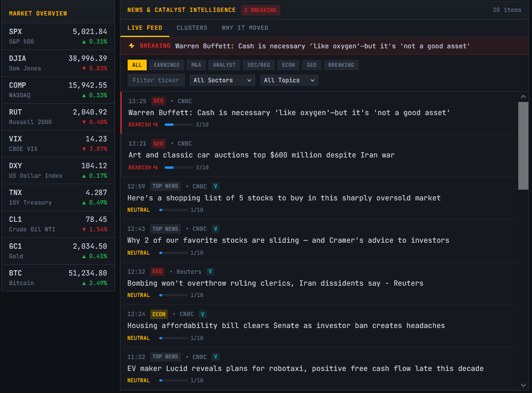Click the lightning bolt breaking news icon
The image size is (532, 393).
click(132, 46)
